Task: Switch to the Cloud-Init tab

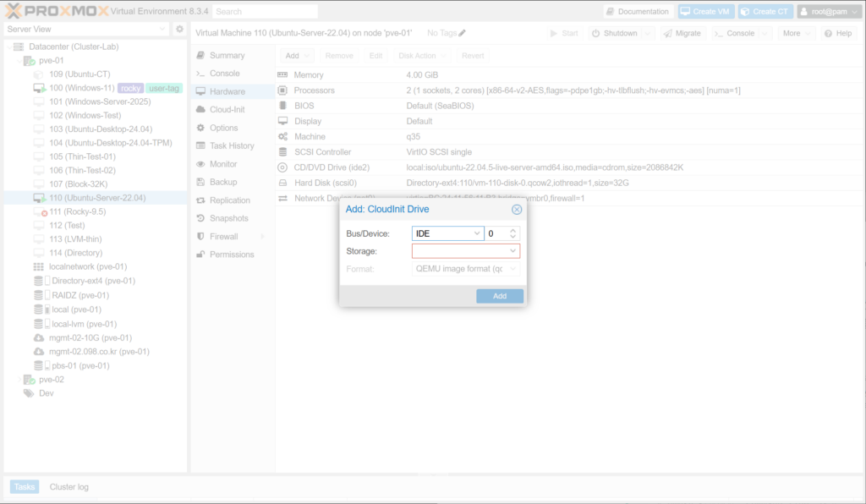Action: click(227, 110)
